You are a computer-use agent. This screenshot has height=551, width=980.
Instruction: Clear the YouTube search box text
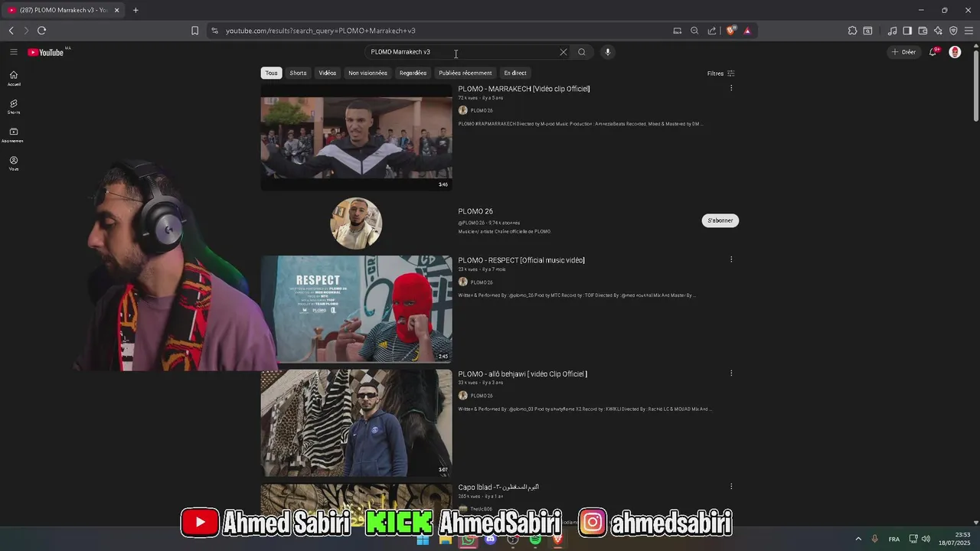coord(563,52)
